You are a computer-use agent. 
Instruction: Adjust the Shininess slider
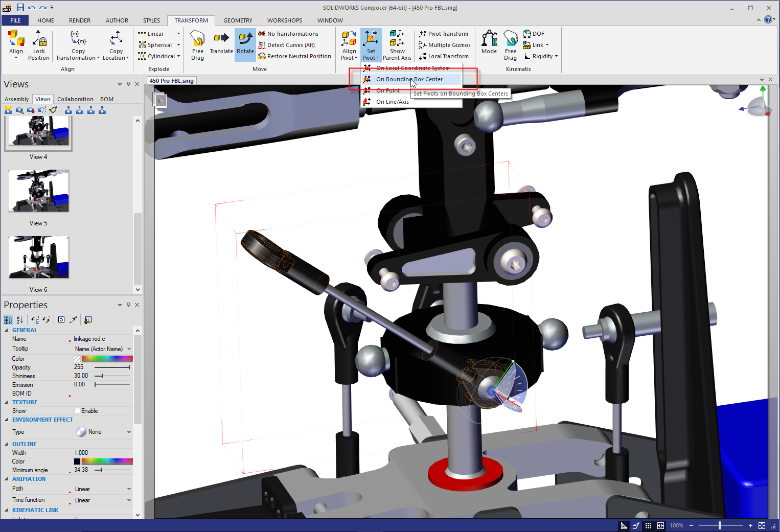103,376
